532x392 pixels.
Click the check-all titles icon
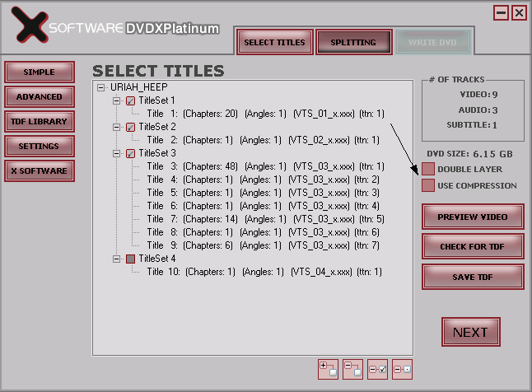pos(378,369)
